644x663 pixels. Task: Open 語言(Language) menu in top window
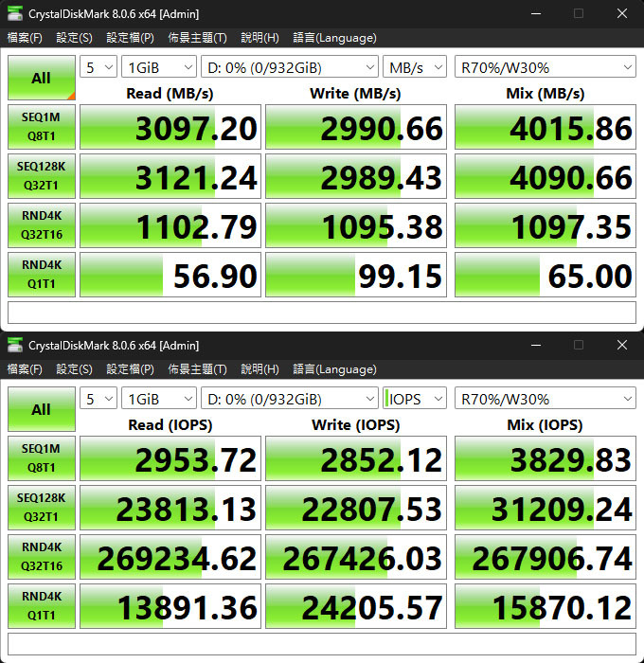click(335, 38)
